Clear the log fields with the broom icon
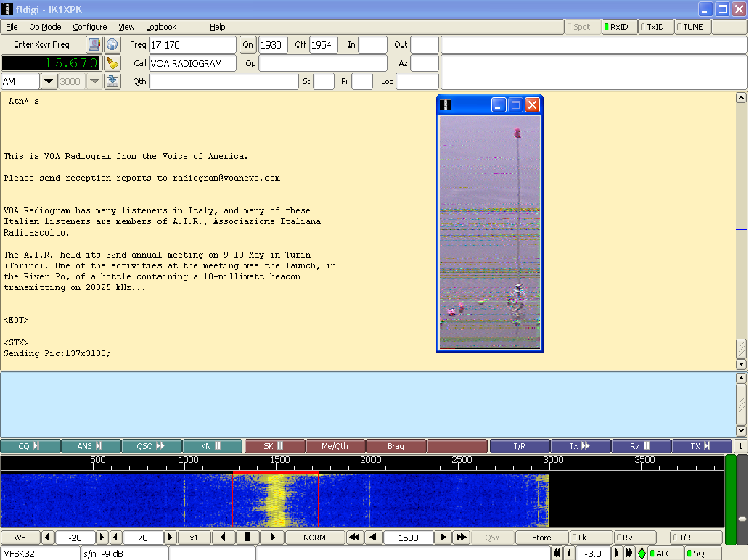Screen dimensions: 749x560 pos(112,63)
